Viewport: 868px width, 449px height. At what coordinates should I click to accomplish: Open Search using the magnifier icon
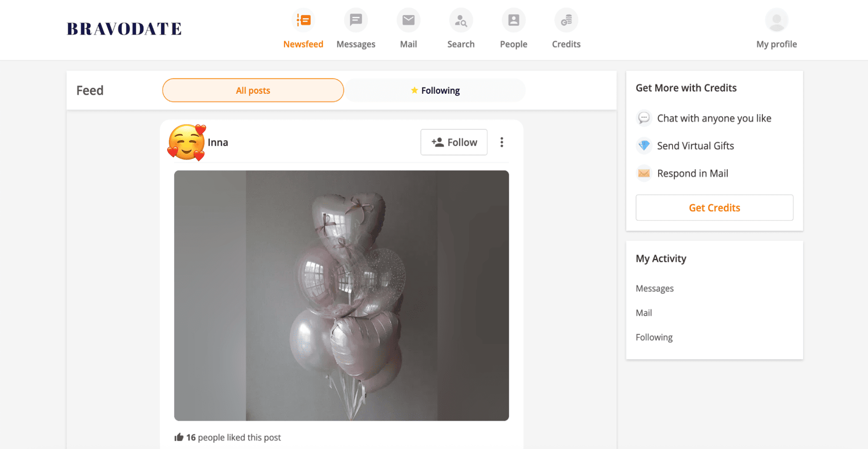click(x=460, y=20)
